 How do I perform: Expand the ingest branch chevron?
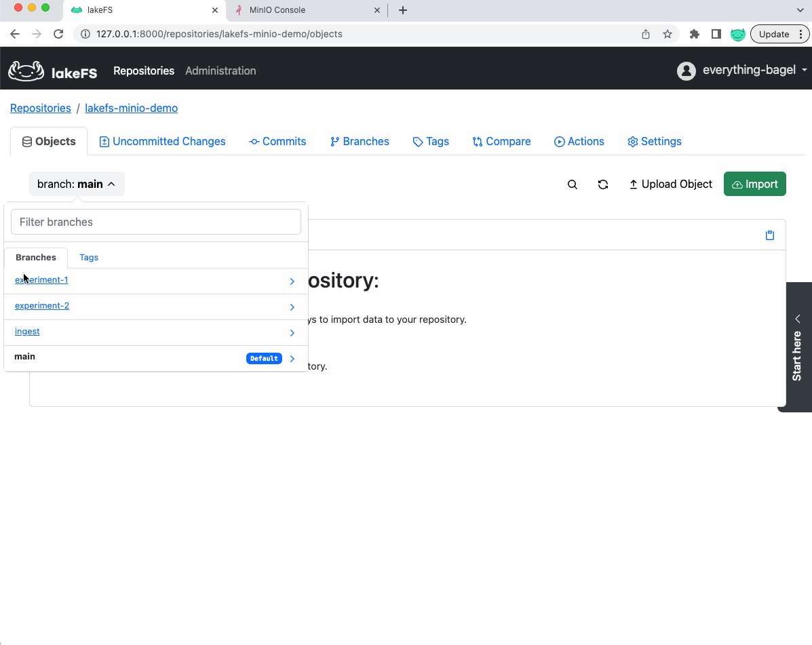[292, 333]
